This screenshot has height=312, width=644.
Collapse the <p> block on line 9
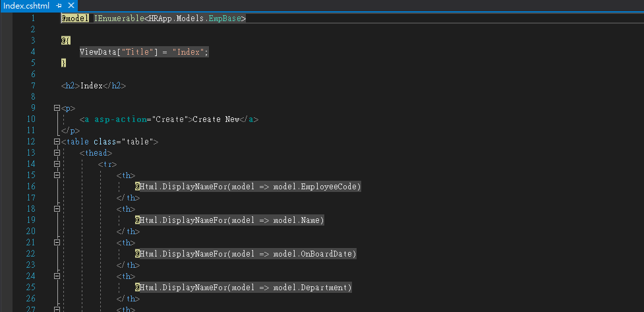[57, 108]
